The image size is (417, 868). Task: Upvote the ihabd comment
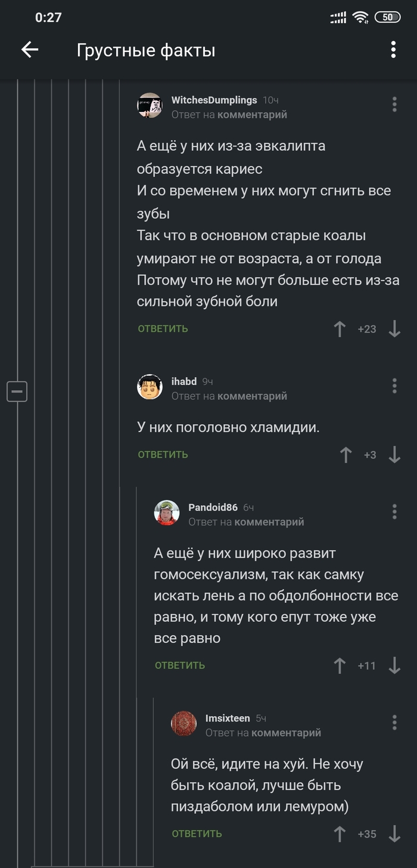pyautogui.click(x=346, y=455)
